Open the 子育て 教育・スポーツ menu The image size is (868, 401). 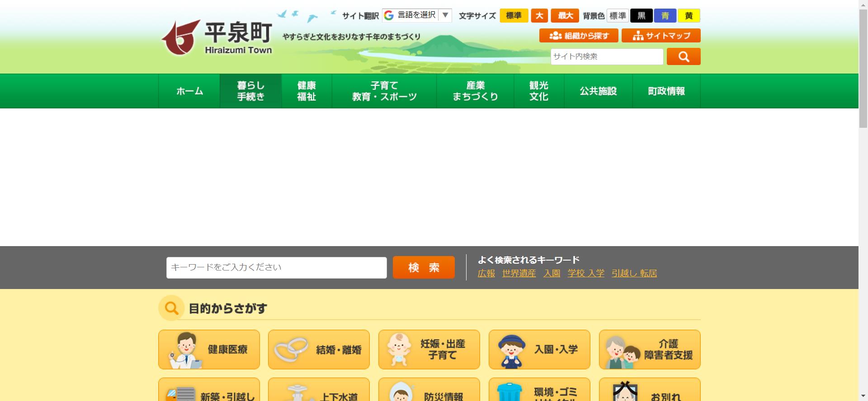click(x=384, y=91)
